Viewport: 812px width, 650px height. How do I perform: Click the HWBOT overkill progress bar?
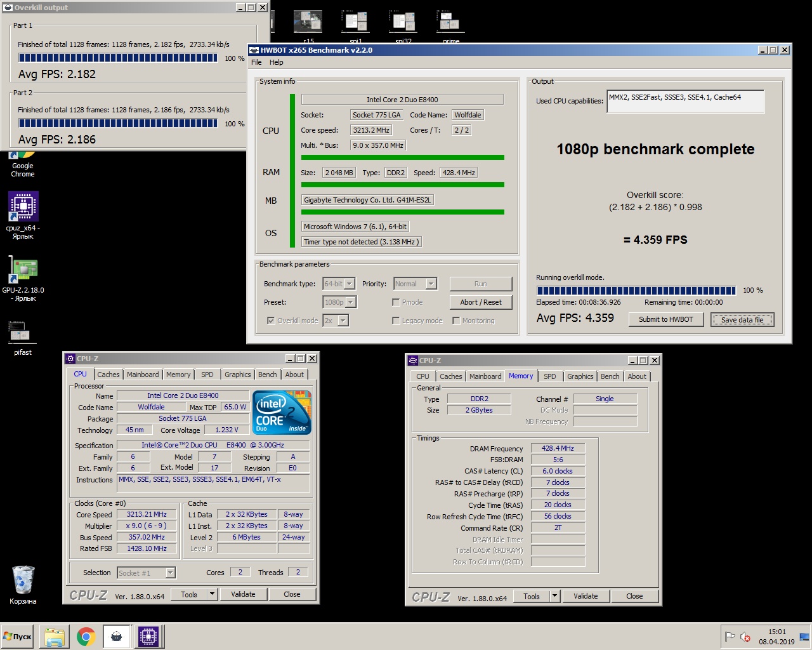pyautogui.click(x=636, y=290)
